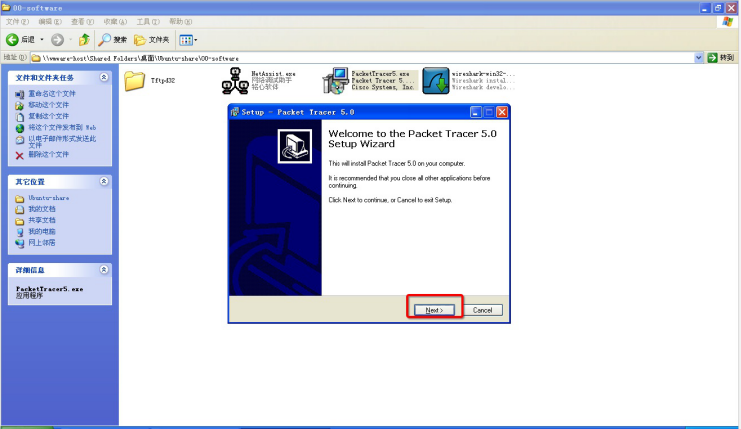Open the 查看 (View) menu

click(x=82, y=22)
